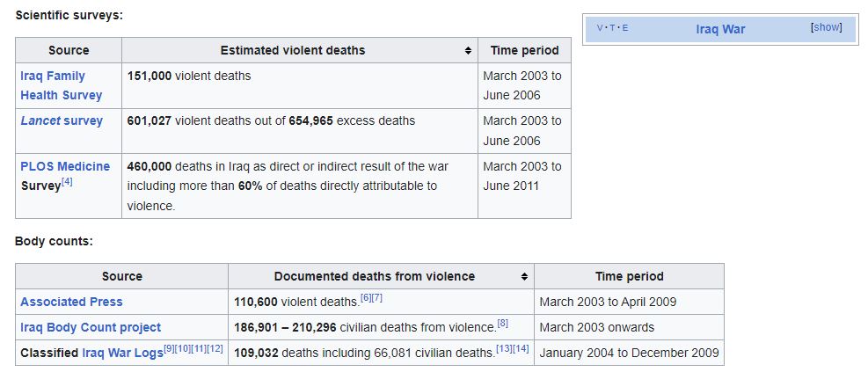This screenshot has width=868, height=372.
Task: Sort the Estimated violent deaths column
Action: click(x=468, y=50)
